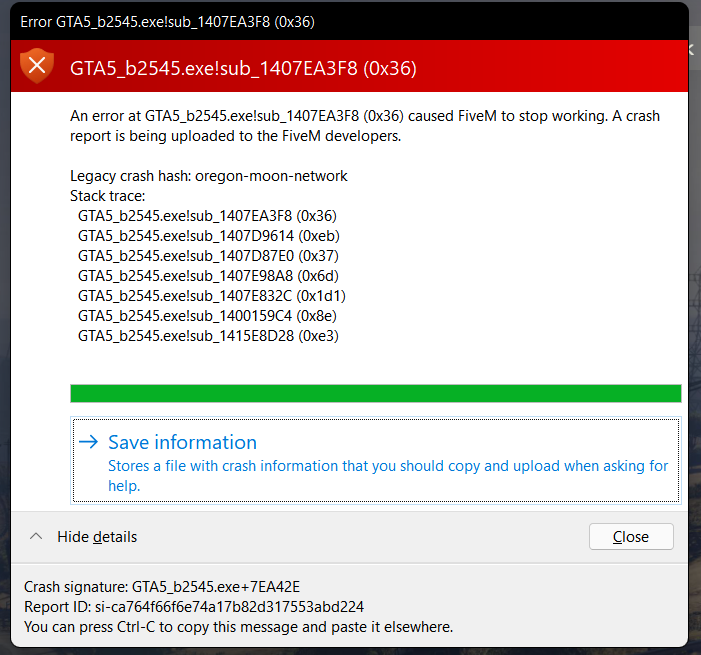The height and width of the screenshot is (655, 701).
Task: Click the Hide details label
Action: 97,537
